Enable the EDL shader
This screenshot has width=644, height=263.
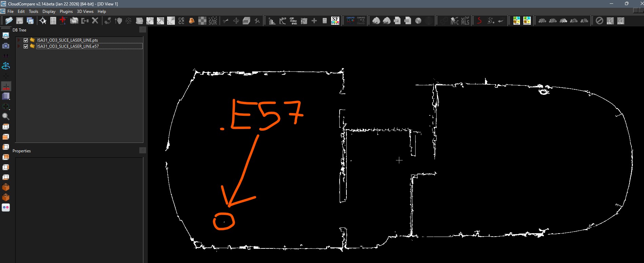[x=610, y=21]
